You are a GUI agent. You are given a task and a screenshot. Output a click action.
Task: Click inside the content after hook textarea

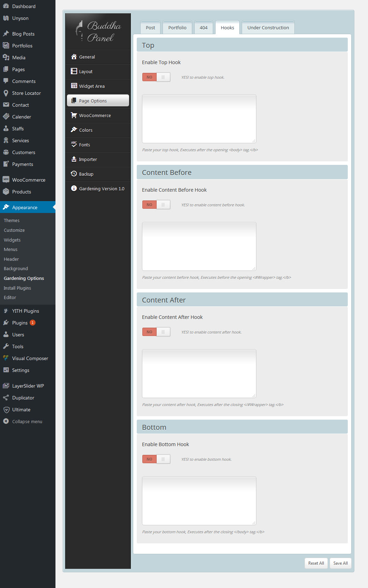[199, 374]
